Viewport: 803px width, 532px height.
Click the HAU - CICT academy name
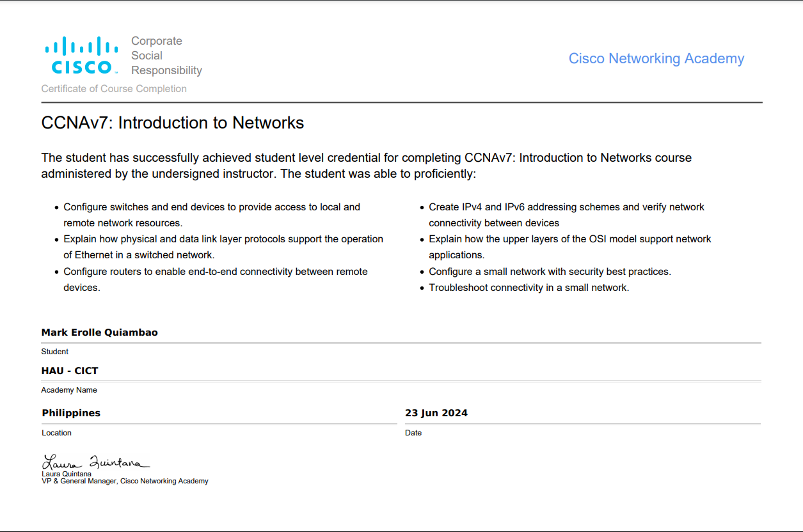(x=70, y=371)
